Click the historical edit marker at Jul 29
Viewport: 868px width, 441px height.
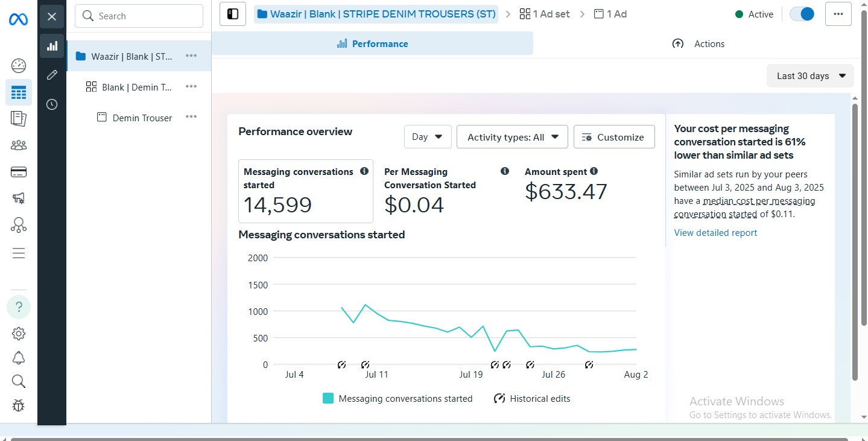pos(589,364)
